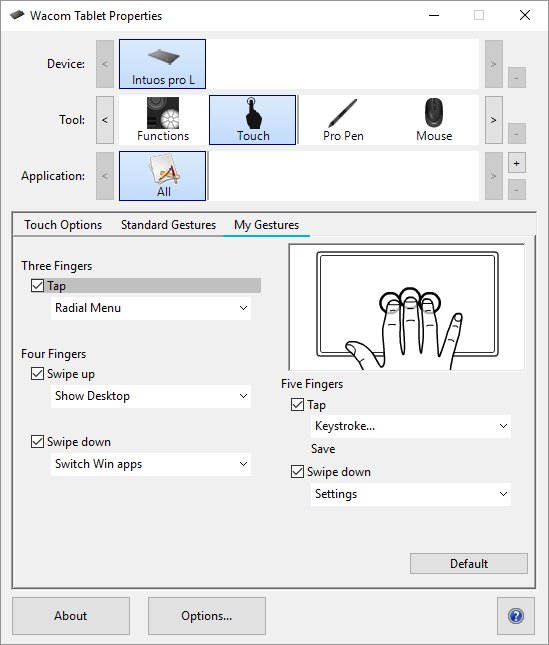Open the Settings dropdown

(x=411, y=494)
